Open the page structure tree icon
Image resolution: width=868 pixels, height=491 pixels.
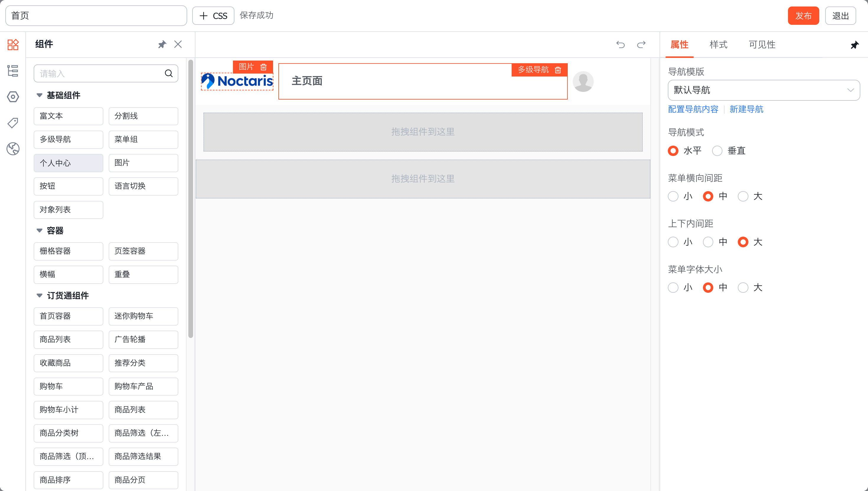point(13,71)
